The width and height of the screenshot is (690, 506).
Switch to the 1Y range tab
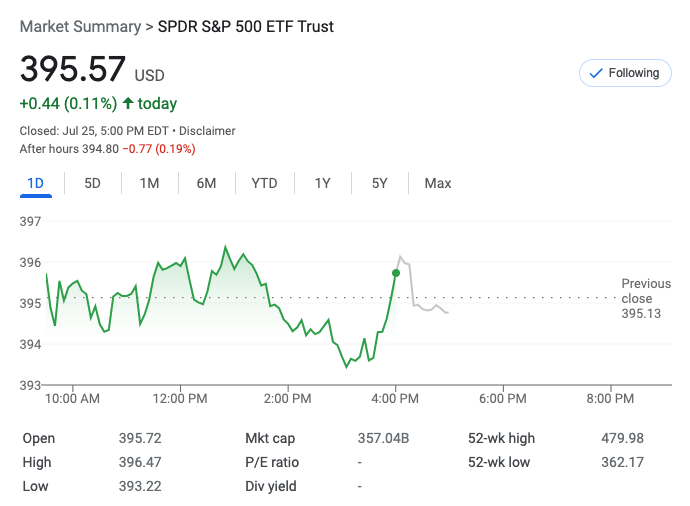pyautogui.click(x=322, y=183)
